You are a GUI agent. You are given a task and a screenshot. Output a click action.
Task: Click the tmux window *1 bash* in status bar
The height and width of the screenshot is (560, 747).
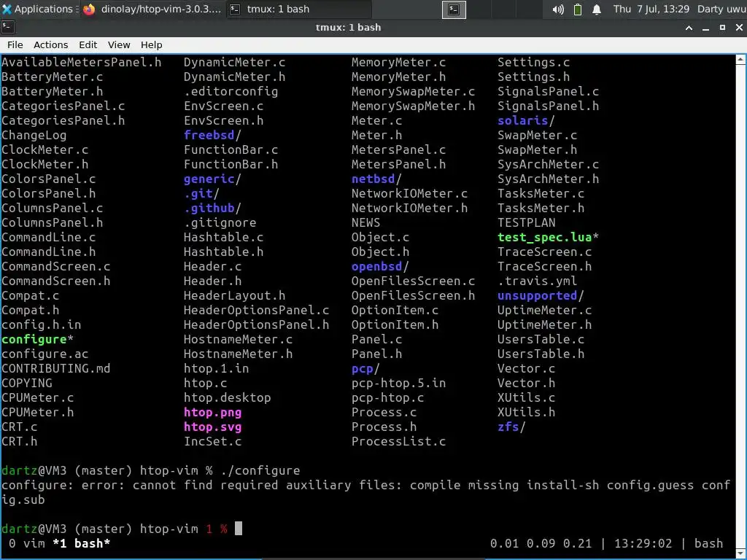point(82,543)
